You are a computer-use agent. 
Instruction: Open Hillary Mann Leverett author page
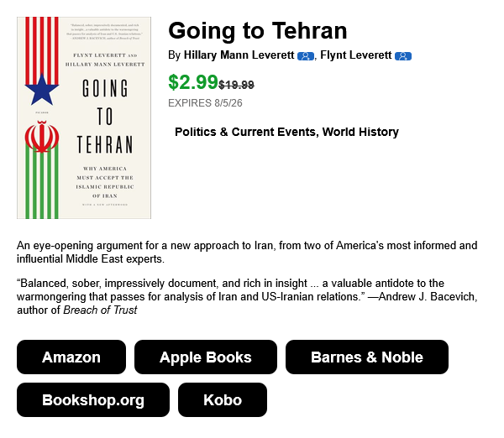click(239, 55)
